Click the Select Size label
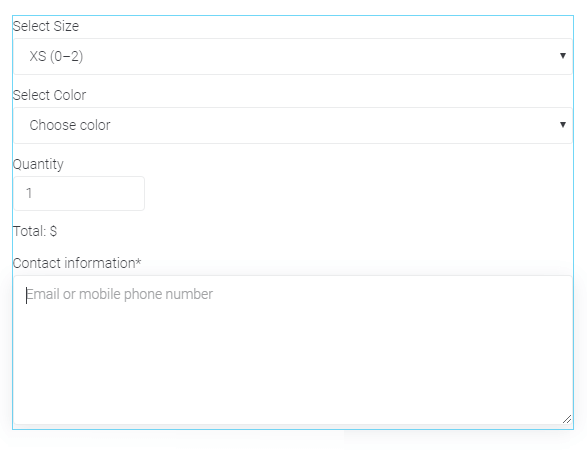The image size is (587, 452). coord(46,26)
